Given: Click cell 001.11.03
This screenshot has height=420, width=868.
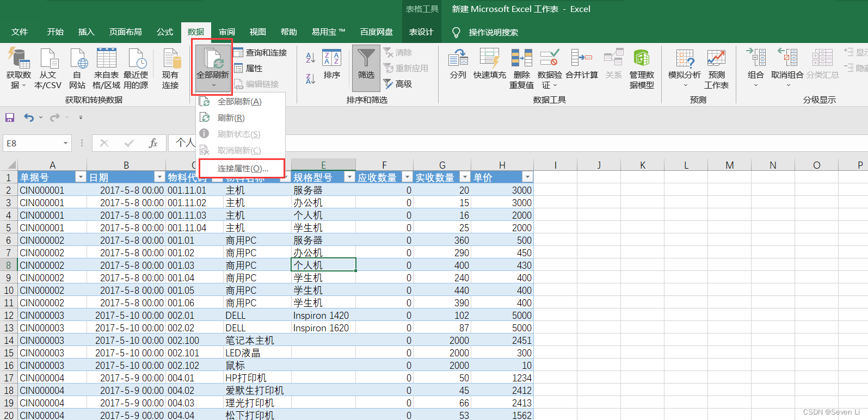Looking at the screenshot, I should [194, 215].
